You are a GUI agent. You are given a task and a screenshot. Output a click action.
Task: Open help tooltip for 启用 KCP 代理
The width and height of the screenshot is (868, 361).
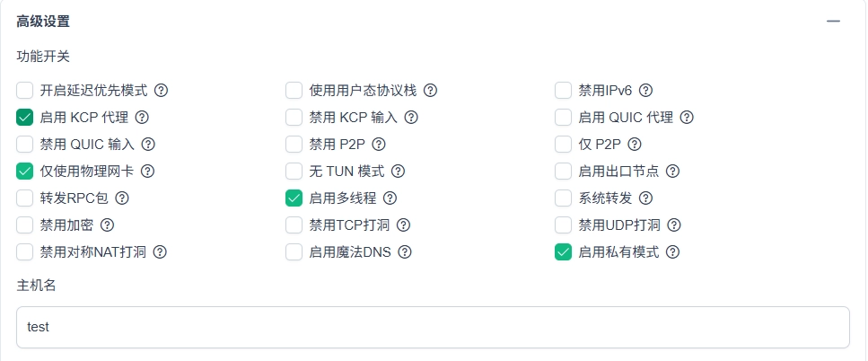click(x=142, y=117)
